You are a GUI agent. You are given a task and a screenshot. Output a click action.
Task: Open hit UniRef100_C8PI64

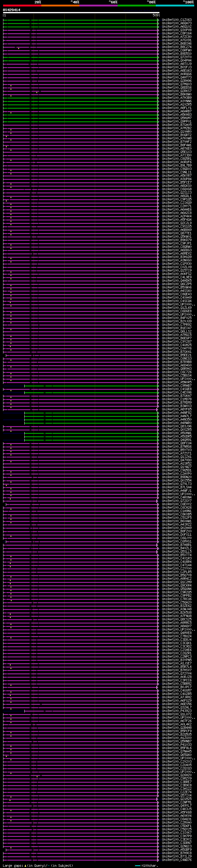177,33
